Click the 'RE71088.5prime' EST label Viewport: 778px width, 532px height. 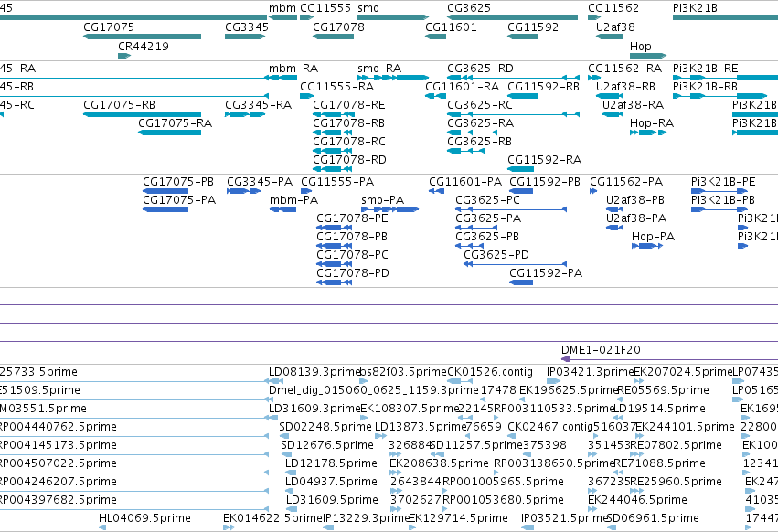point(659,463)
